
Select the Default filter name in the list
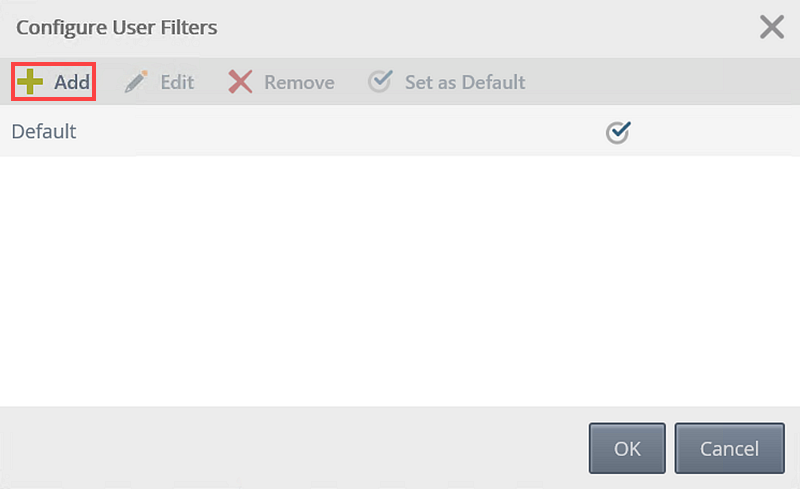44,132
